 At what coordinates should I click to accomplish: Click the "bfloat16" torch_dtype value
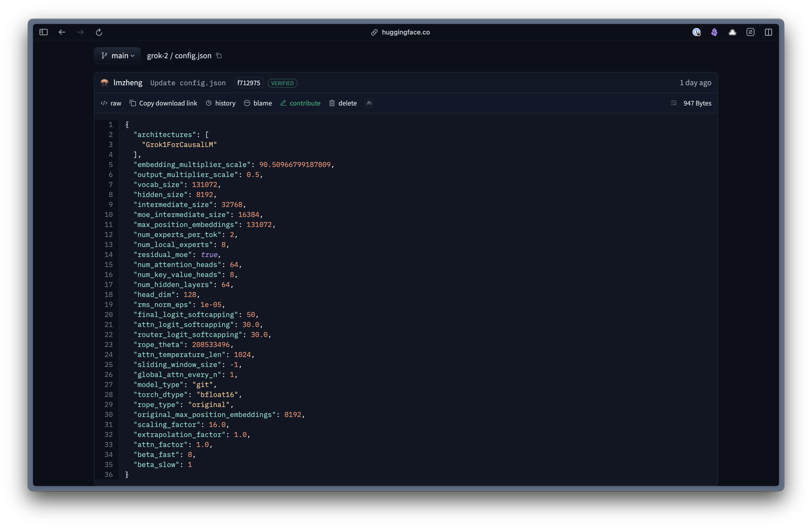pos(217,395)
